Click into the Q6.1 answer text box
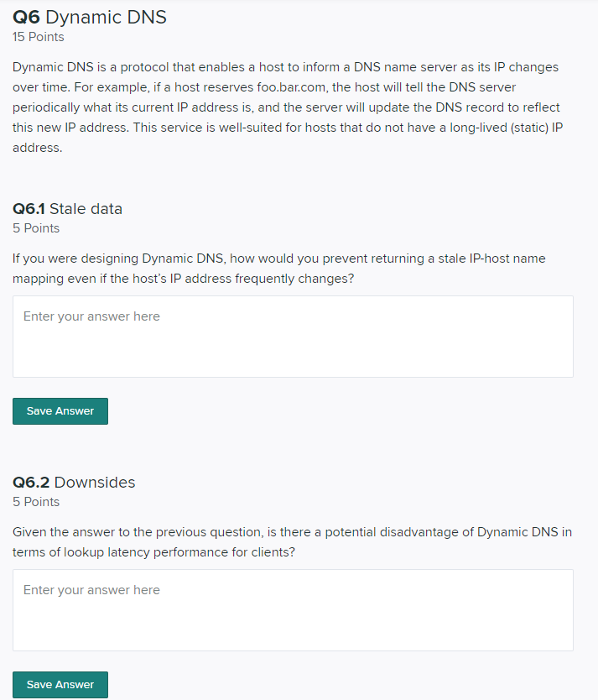Image resolution: width=598 pixels, height=700 pixels. click(293, 336)
